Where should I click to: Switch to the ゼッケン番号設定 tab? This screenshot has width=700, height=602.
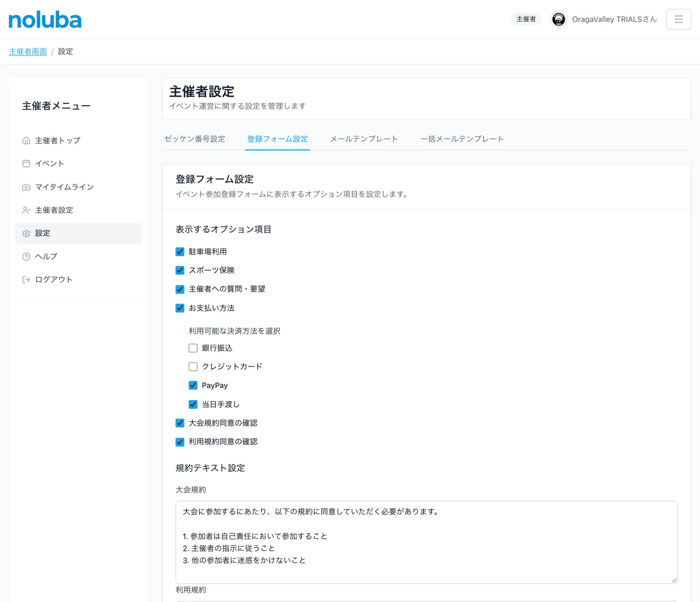(195, 139)
